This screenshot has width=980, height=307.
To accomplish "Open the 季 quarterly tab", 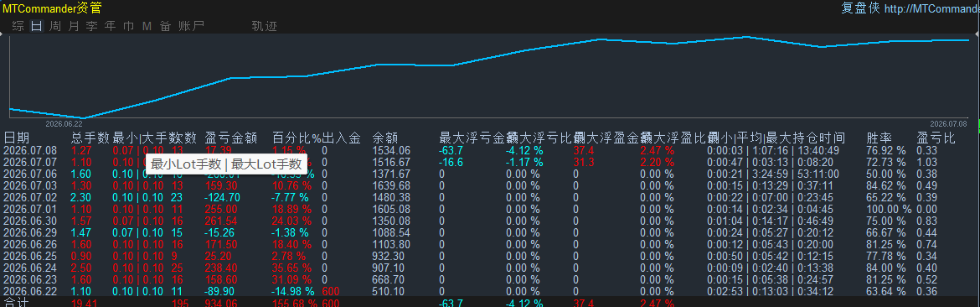I will coord(92,26).
